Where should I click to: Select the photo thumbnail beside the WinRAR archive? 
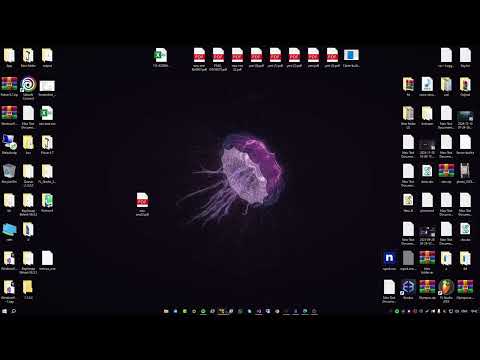(465, 171)
